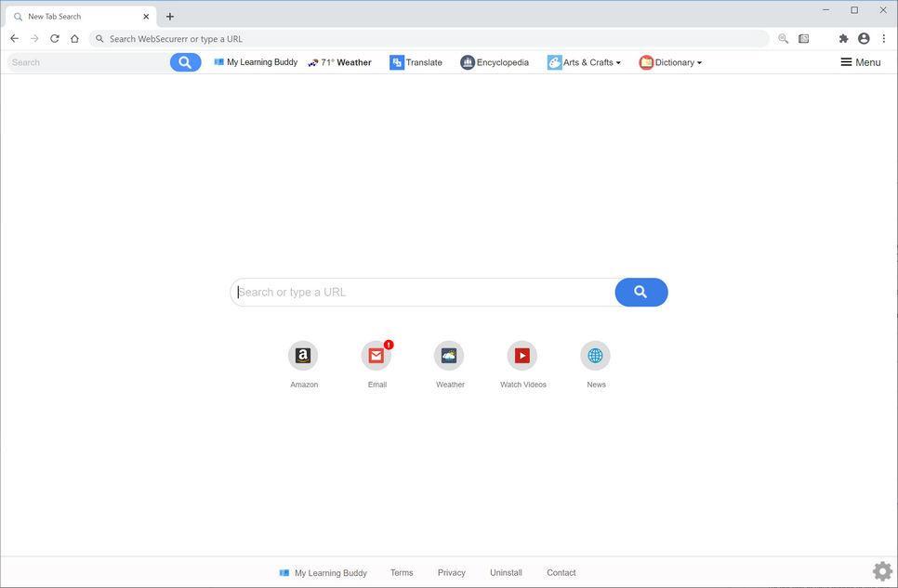This screenshot has width=898, height=588.
Task: Open the hamburger Menu in the toolbar
Action: [860, 62]
